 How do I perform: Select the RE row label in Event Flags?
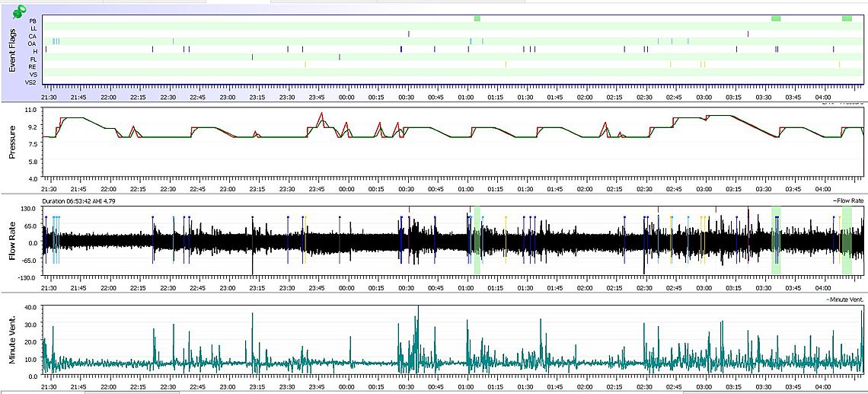pyautogui.click(x=33, y=66)
